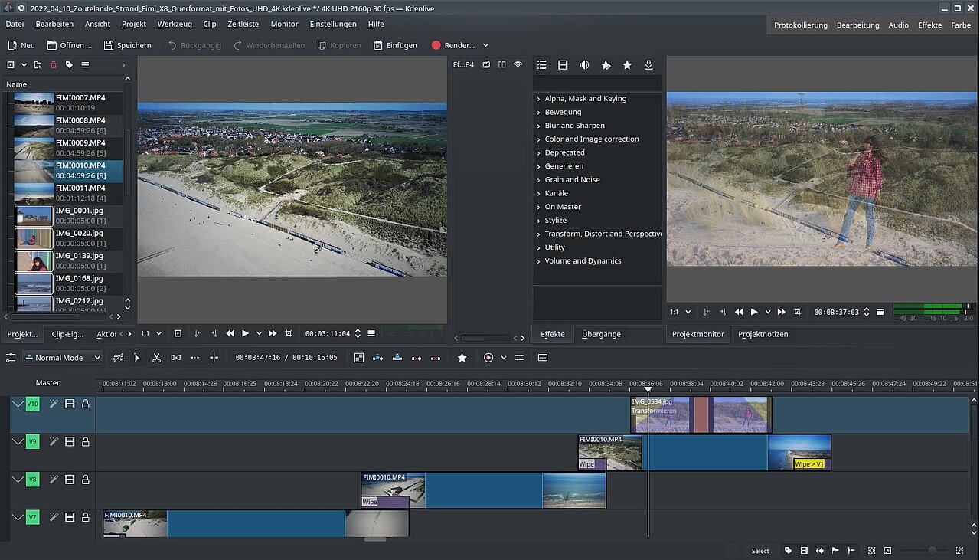
Task: Select the razor (scissors) tool
Action: point(156,358)
